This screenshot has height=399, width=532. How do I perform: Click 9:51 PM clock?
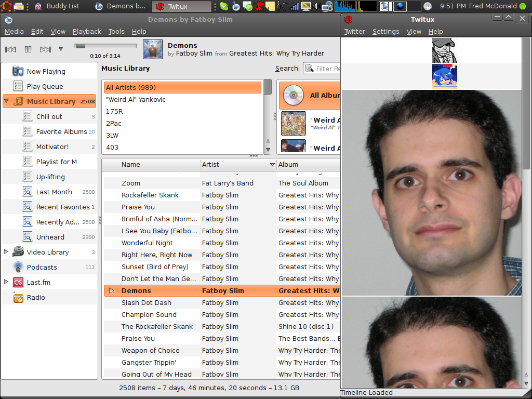click(x=453, y=6)
